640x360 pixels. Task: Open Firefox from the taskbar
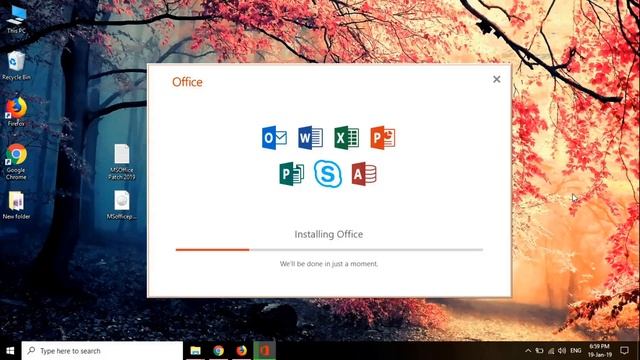click(241, 351)
